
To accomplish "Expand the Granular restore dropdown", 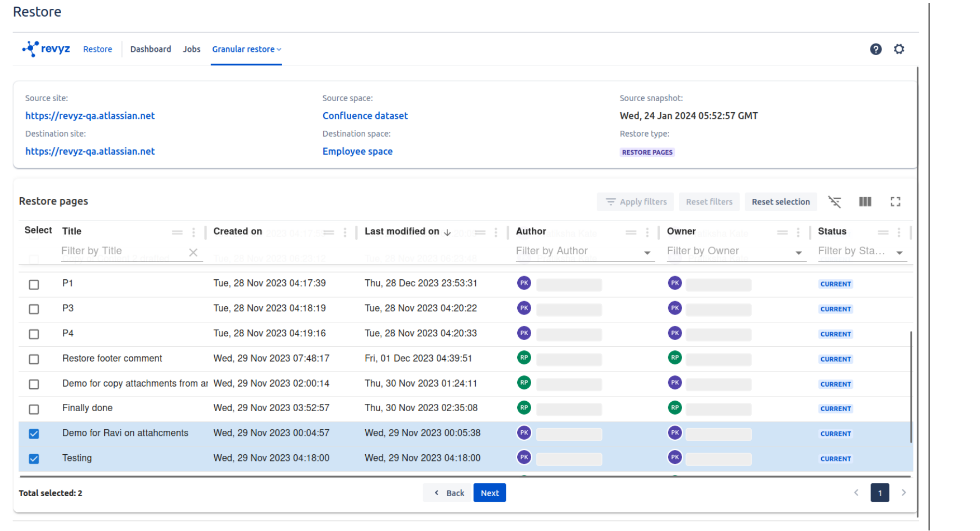I will pyautogui.click(x=246, y=49).
